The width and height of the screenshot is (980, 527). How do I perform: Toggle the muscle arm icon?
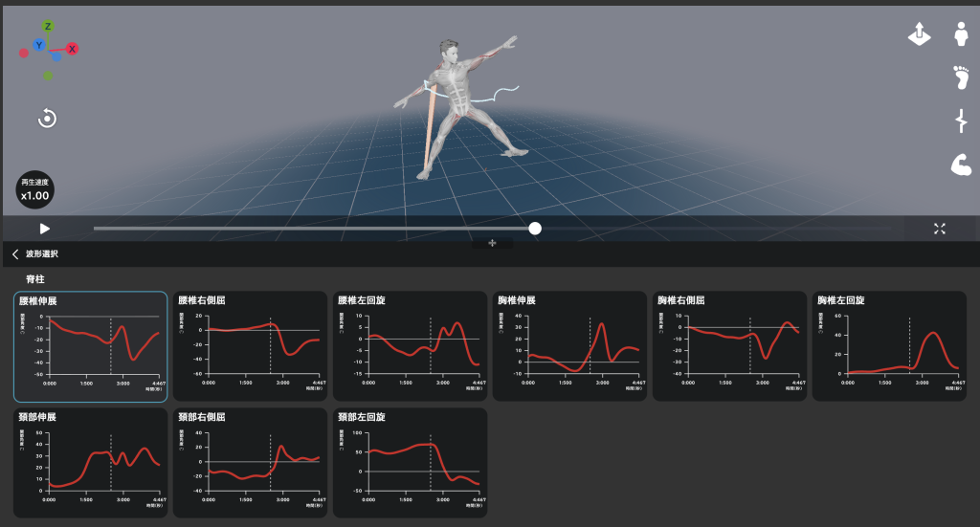(x=962, y=165)
